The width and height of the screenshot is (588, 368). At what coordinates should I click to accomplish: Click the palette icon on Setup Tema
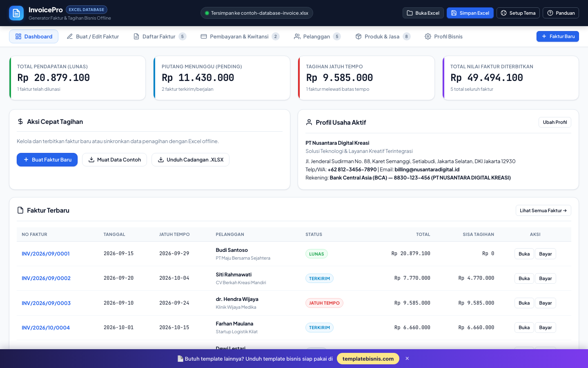click(x=504, y=13)
